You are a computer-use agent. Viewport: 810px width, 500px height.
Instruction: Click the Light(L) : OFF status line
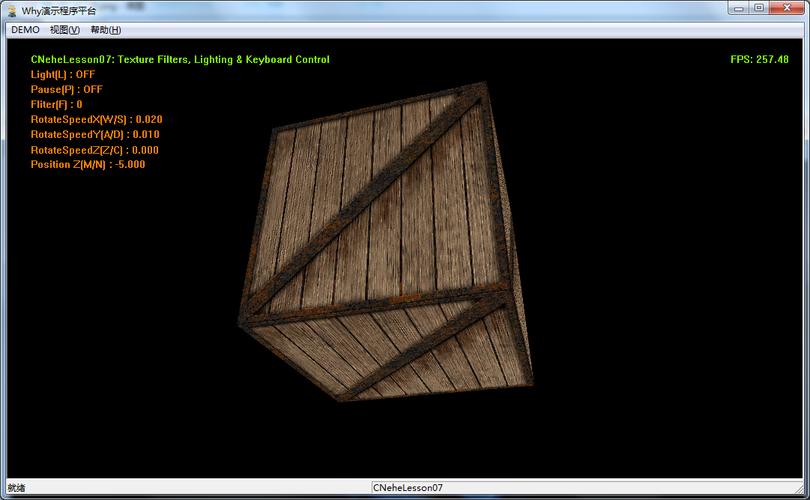(x=63, y=75)
